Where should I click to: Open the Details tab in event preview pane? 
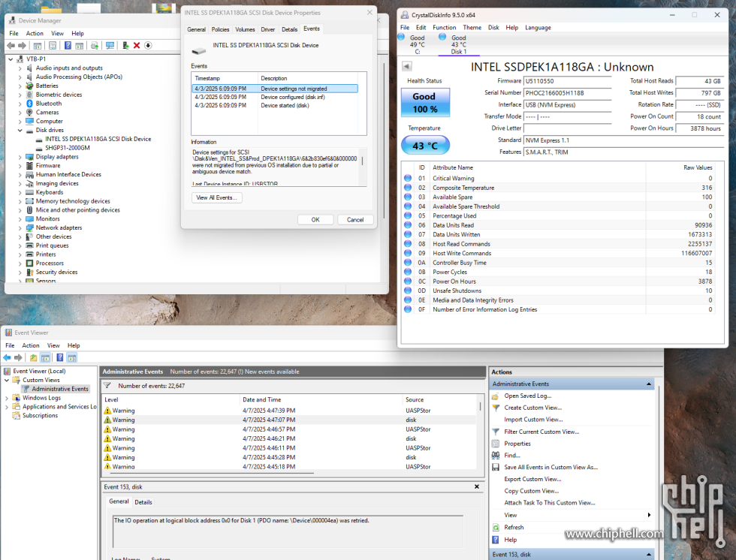(x=143, y=502)
